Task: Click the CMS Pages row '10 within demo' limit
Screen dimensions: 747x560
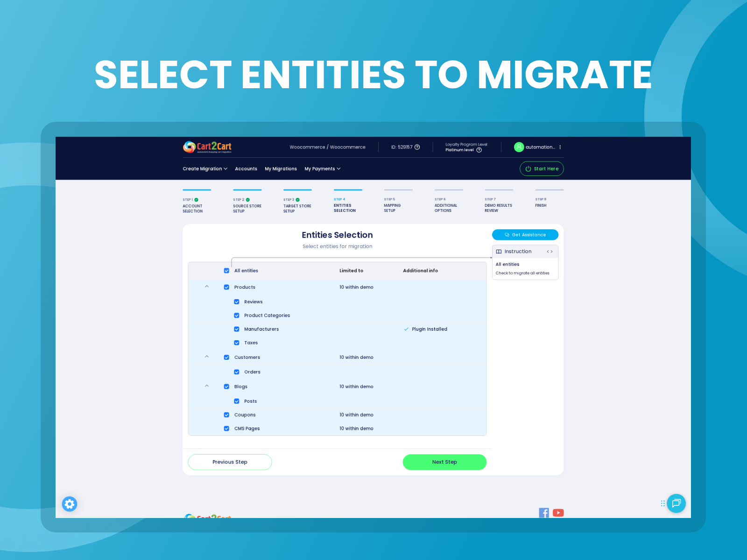Action: (356, 428)
